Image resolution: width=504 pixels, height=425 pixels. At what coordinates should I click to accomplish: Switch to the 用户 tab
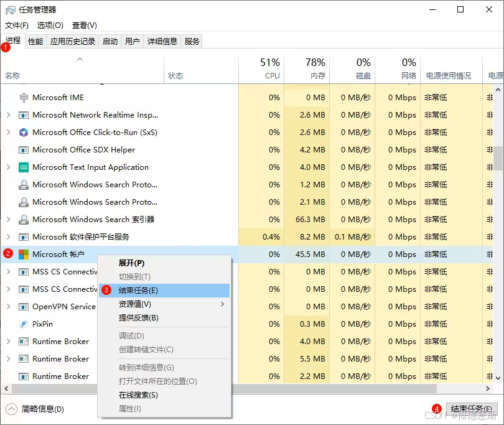(132, 42)
